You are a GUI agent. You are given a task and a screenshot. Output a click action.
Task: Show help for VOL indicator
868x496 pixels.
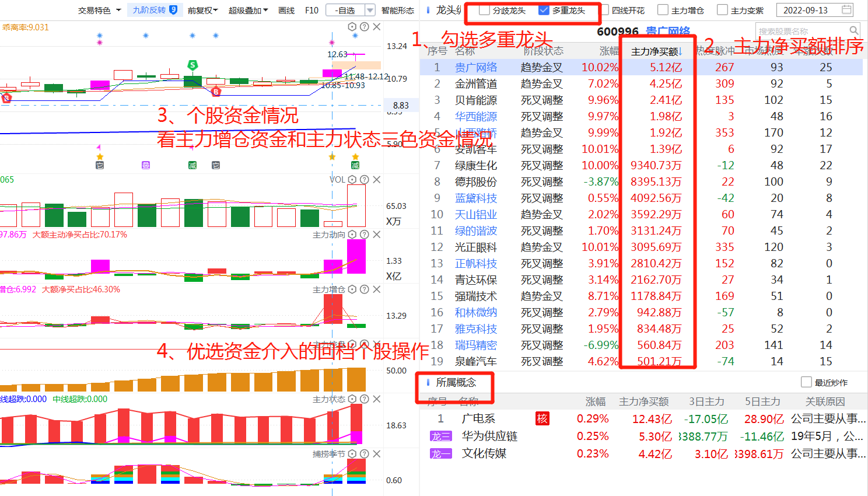point(365,180)
